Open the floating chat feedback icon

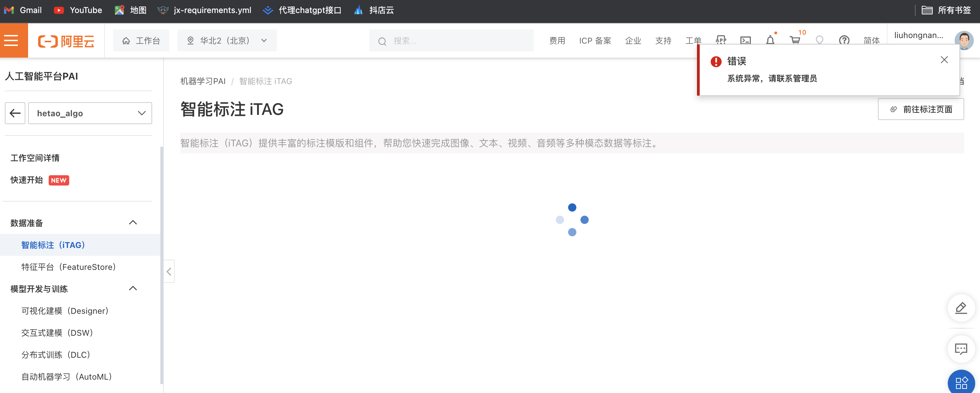point(961,348)
